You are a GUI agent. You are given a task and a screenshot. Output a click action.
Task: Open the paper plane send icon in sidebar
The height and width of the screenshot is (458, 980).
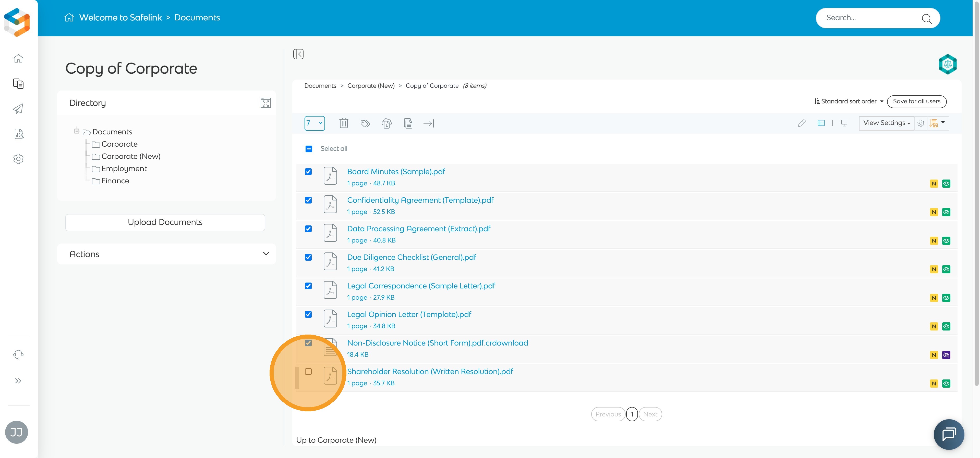click(18, 109)
